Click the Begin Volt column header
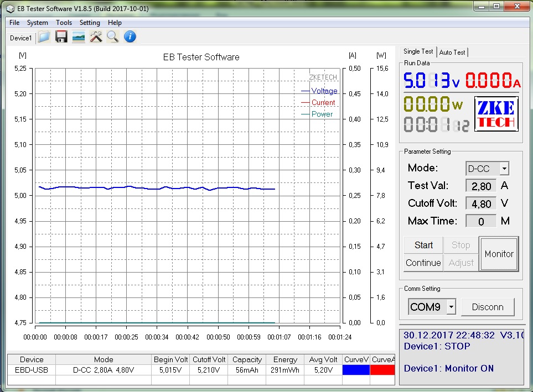The image size is (533, 392). pyautogui.click(x=170, y=359)
